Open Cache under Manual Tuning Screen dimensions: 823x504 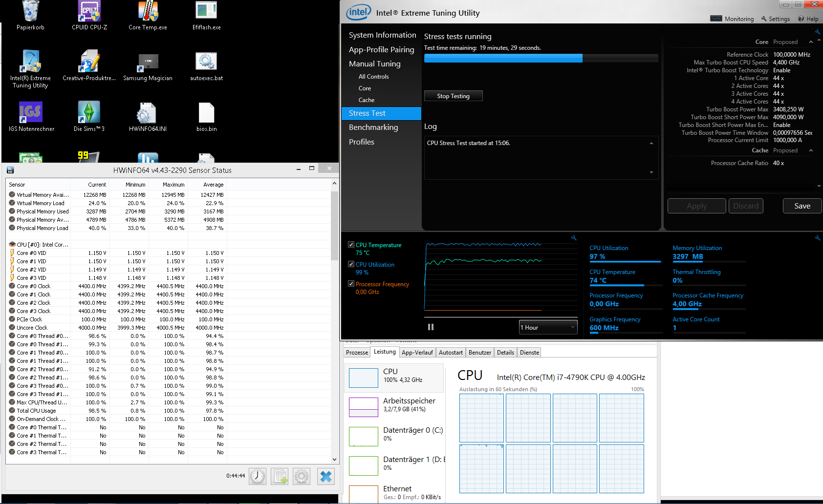click(x=366, y=100)
